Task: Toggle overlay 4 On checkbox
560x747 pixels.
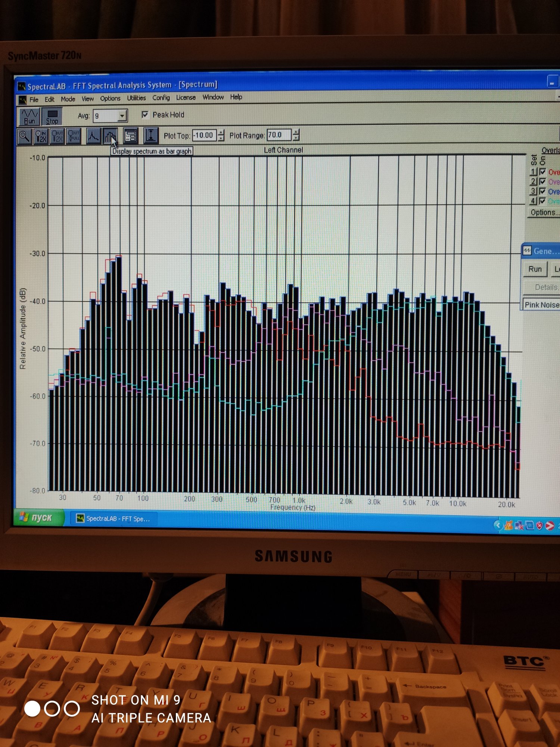Action: tap(542, 201)
